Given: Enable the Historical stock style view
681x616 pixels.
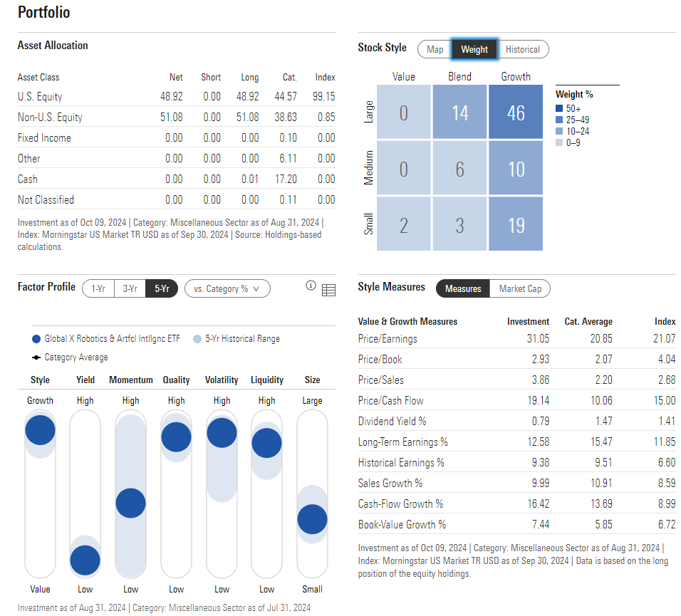Looking at the screenshot, I should 524,49.
